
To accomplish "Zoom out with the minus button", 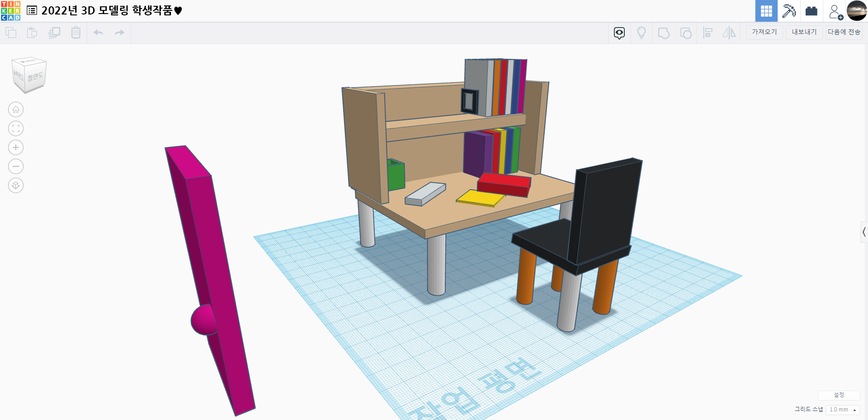I will 16,166.
